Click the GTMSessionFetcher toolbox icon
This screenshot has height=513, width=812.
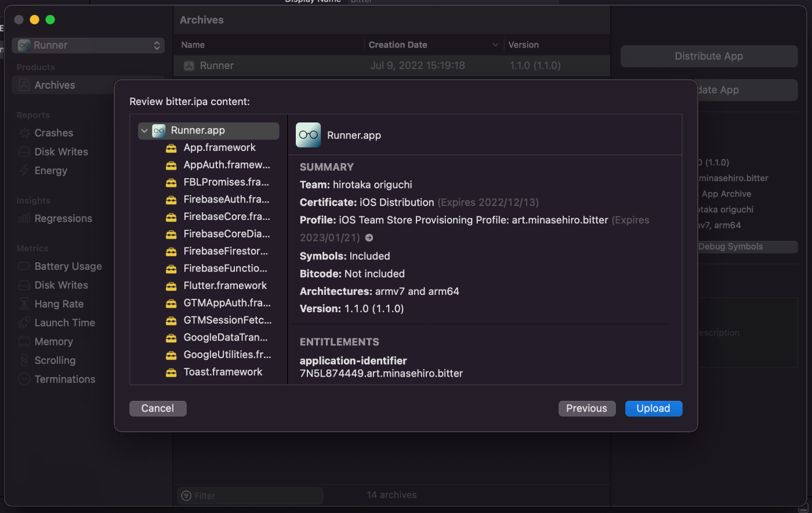pos(171,320)
